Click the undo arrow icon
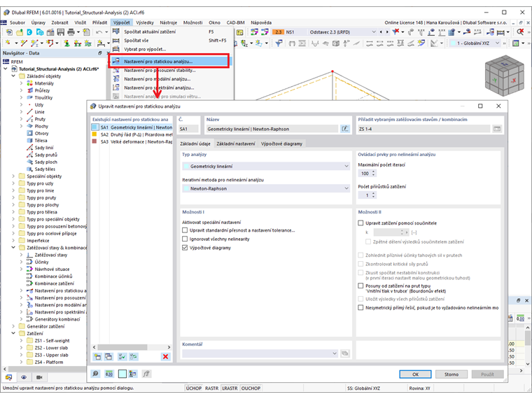532x399 pixels. point(99,32)
